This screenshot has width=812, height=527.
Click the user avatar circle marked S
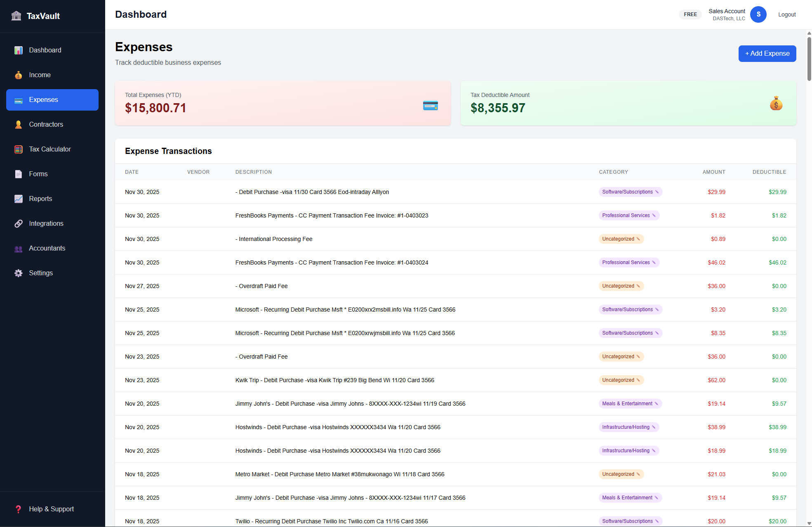click(758, 14)
